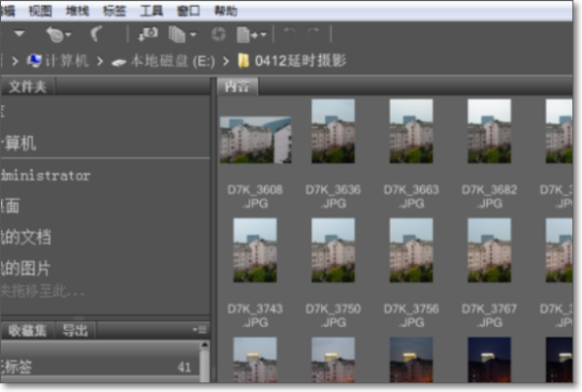Click the refine stacked-pages icon

tap(177, 35)
